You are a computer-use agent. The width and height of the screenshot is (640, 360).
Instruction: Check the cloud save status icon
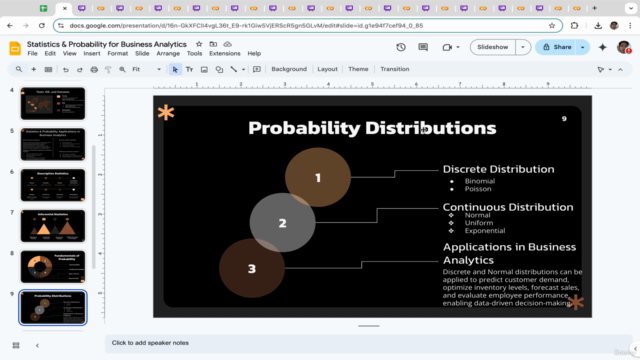pos(227,44)
